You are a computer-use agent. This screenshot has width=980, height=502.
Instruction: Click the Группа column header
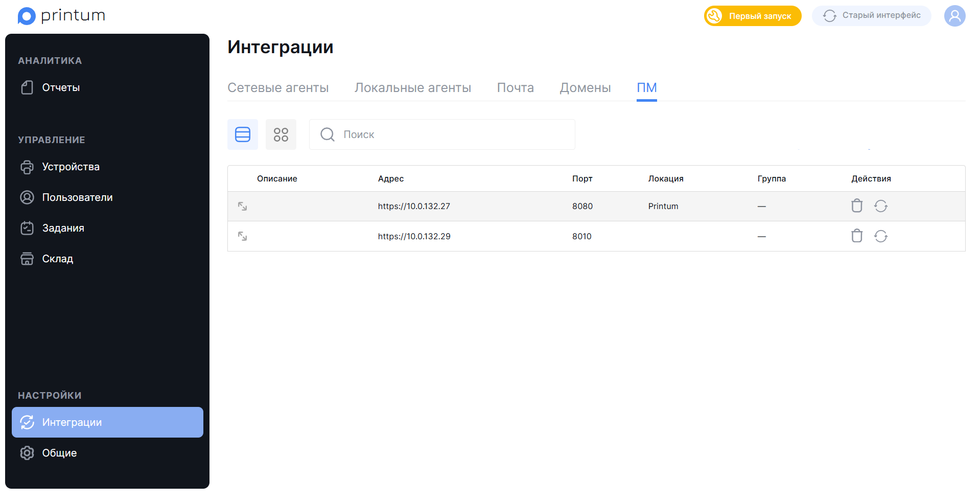click(x=772, y=178)
